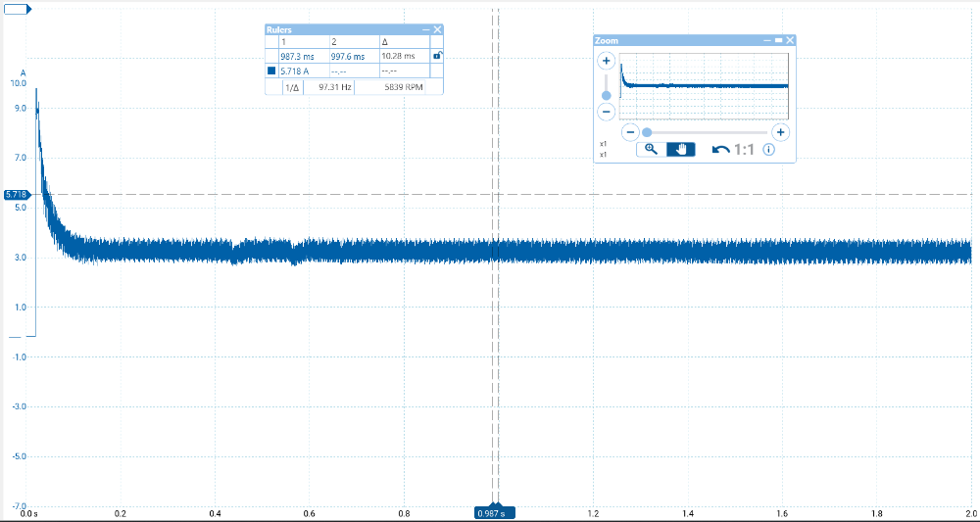The image size is (980, 522).
Task: Click the horizontal zoom in plus button
Action: (780, 131)
